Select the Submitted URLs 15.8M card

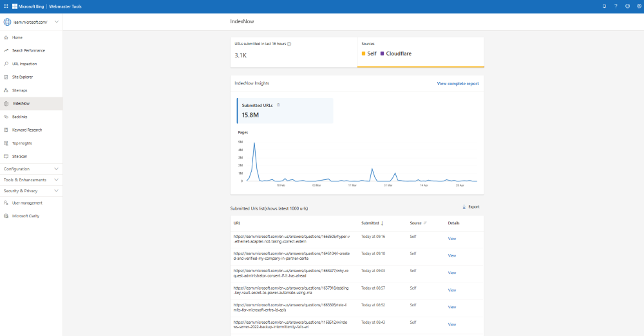[285, 110]
